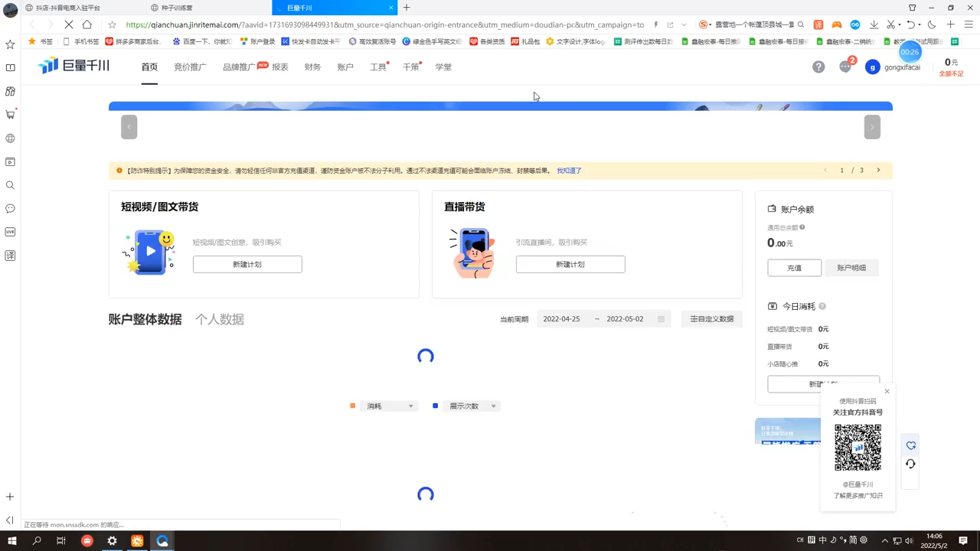980x551 pixels.
Task: Close the QR code popup
Action: pos(887,392)
